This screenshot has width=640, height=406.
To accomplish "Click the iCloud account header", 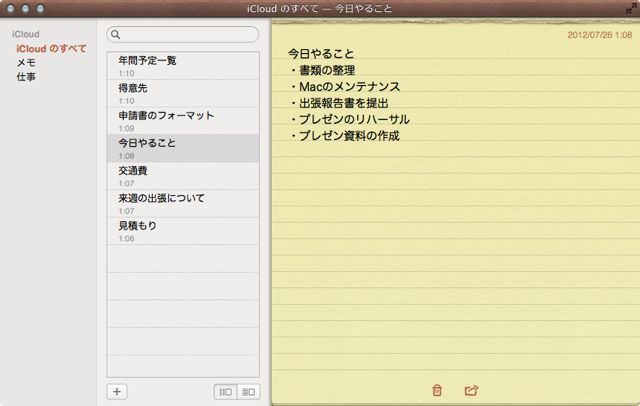I will tap(25, 34).
